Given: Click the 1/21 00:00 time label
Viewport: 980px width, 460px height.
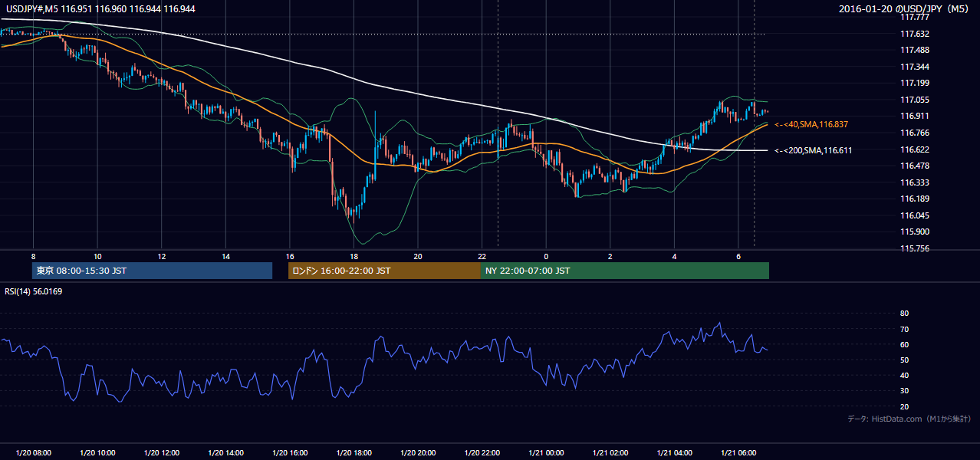Looking at the screenshot, I should 545,453.
